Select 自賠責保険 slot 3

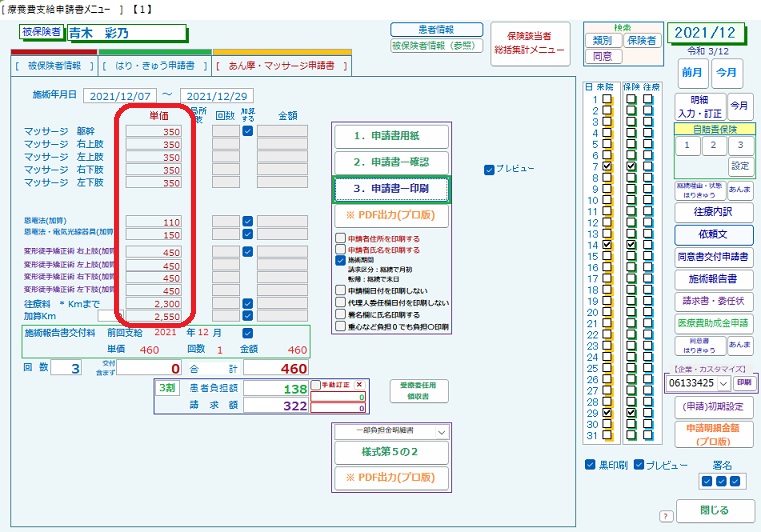click(x=740, y=145)
